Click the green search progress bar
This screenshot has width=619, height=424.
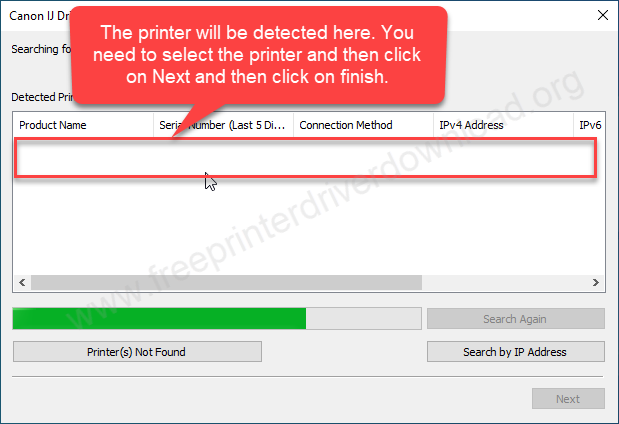tap(217, 319)
